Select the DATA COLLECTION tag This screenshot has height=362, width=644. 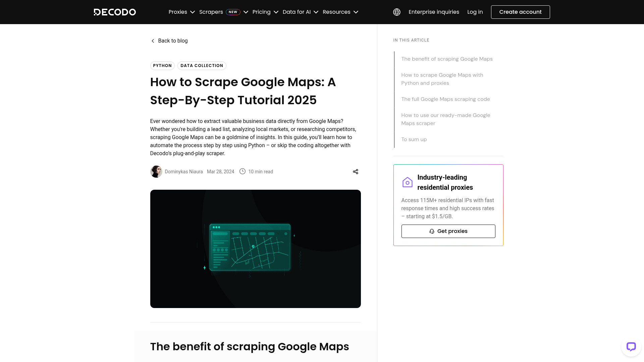tap(202, 66)
